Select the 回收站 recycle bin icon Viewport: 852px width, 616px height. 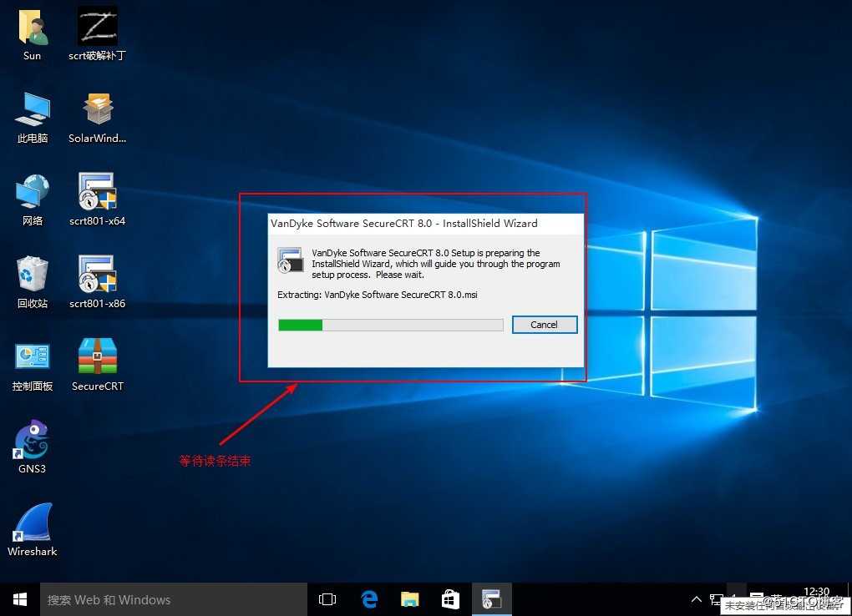pos(33,281)
